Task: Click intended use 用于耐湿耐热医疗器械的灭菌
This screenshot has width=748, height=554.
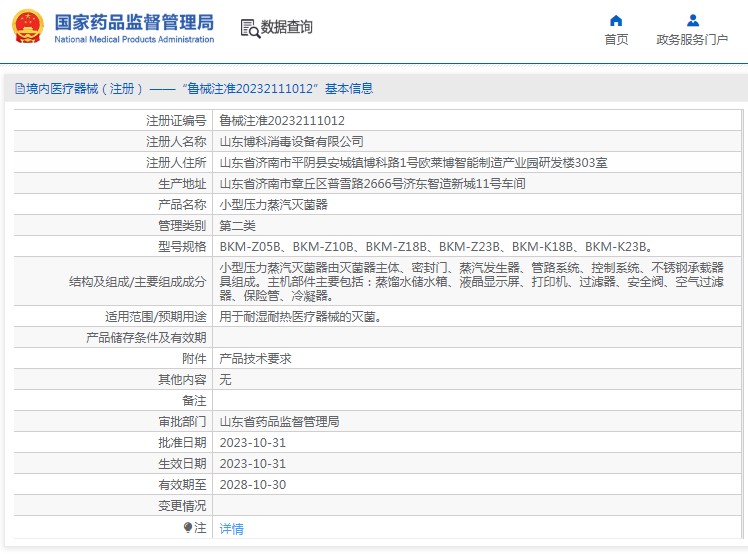Action: (301, 317)
